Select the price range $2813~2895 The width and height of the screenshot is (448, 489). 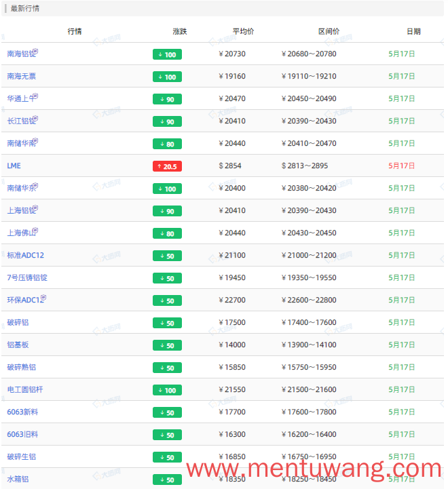coord(305,165)
